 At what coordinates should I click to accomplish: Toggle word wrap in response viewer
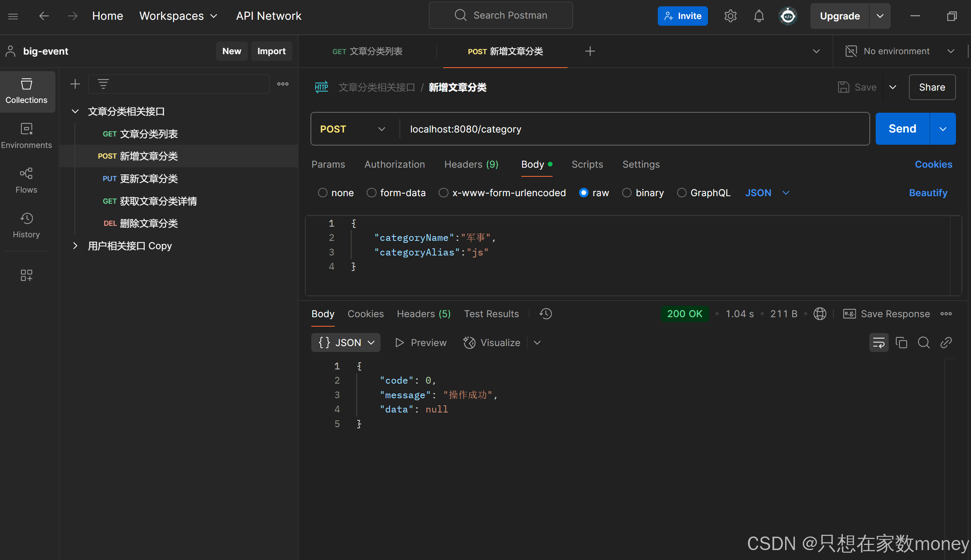[x=878, y=342]
